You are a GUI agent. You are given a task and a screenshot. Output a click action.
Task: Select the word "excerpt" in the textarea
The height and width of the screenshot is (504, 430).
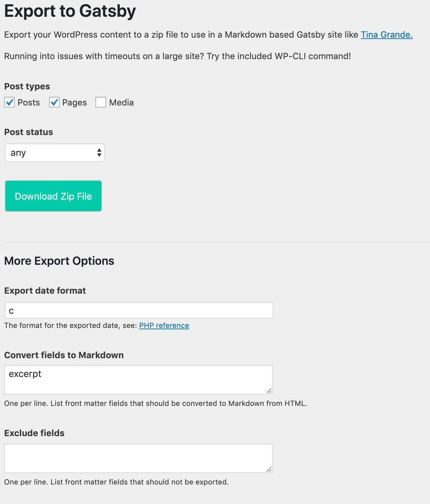(25, 374)
